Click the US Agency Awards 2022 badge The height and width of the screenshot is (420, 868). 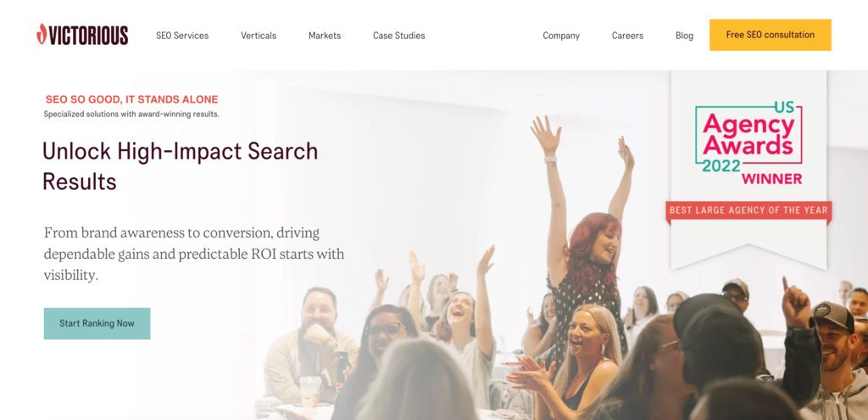pyautogui.click(x=748, y=143)
